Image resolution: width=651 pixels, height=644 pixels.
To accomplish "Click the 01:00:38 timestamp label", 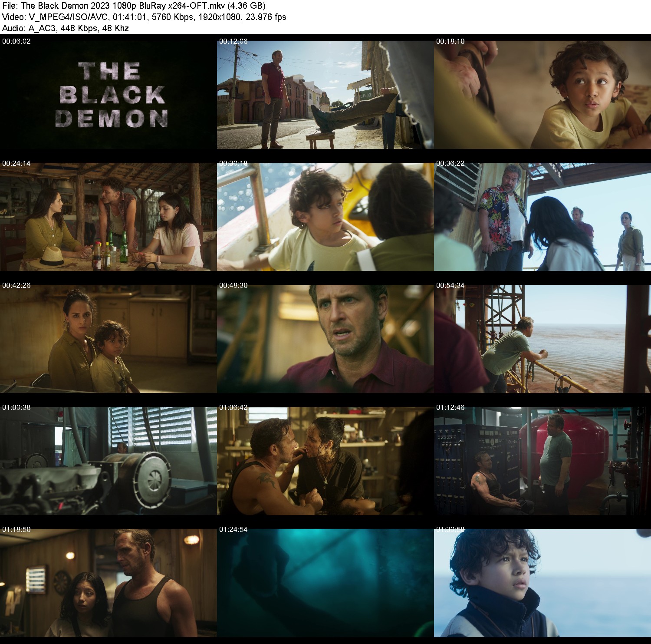I will pyautogui.click(x=16, y=407).
